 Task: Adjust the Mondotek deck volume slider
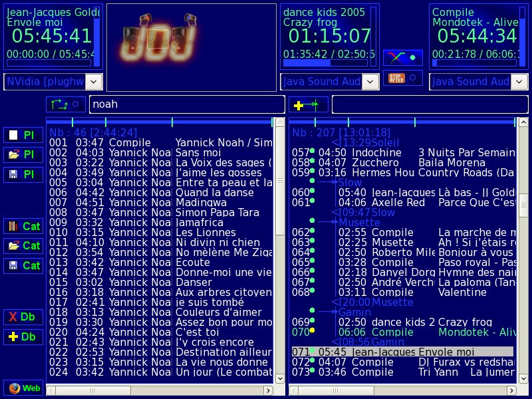[523, 37]
